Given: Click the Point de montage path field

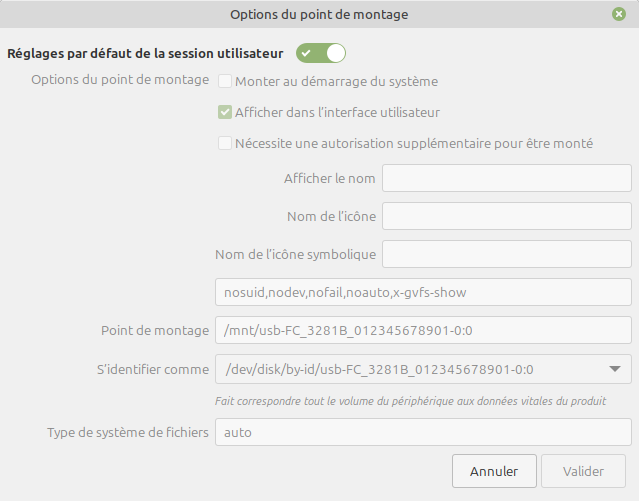Looking at the screenshot, I should (x=422, y=330).
